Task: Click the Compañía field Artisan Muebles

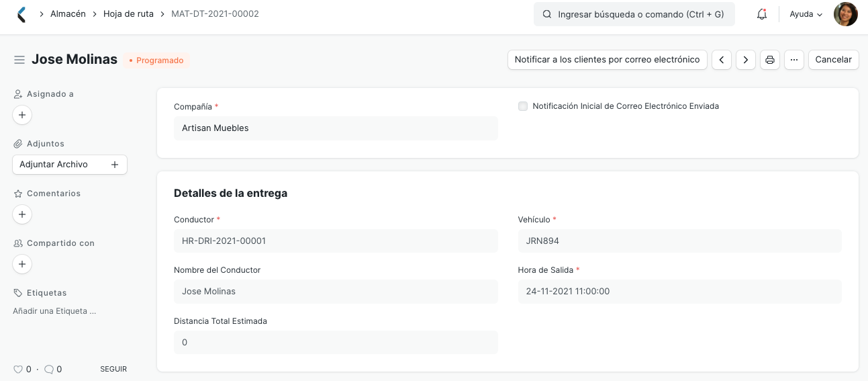Action: (x=336, y=128)
